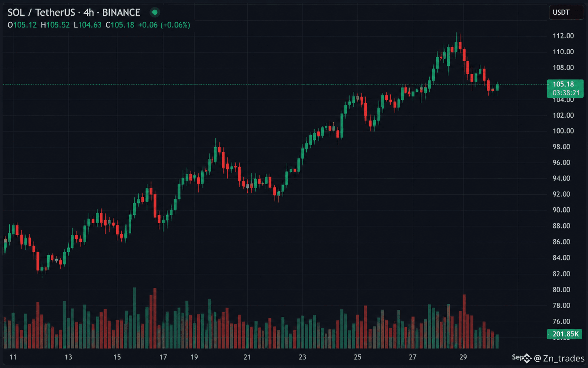
Task: Click date label 15 on time axis
Action: pos(117,357)
